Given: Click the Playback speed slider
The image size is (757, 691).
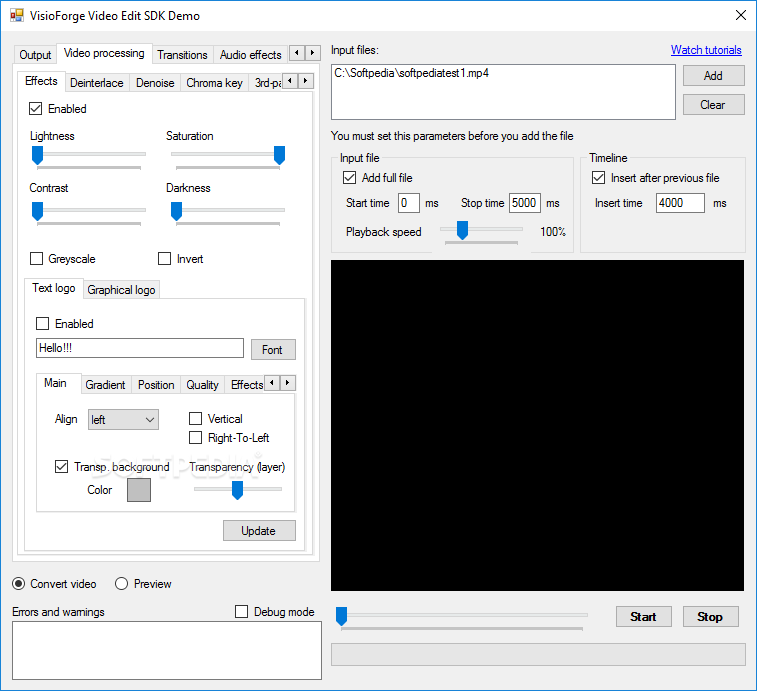Looking at the screenshot, I should point(463,230).
